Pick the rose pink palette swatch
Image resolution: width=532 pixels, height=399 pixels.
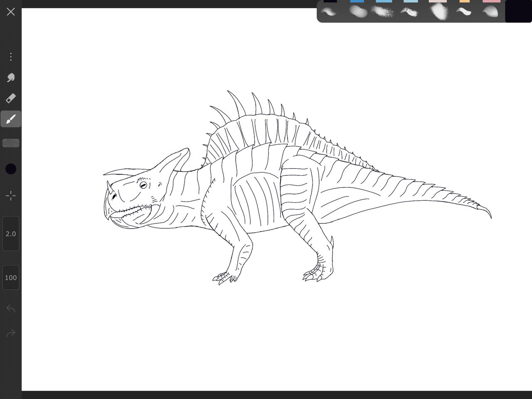click(x=491, y=1)
